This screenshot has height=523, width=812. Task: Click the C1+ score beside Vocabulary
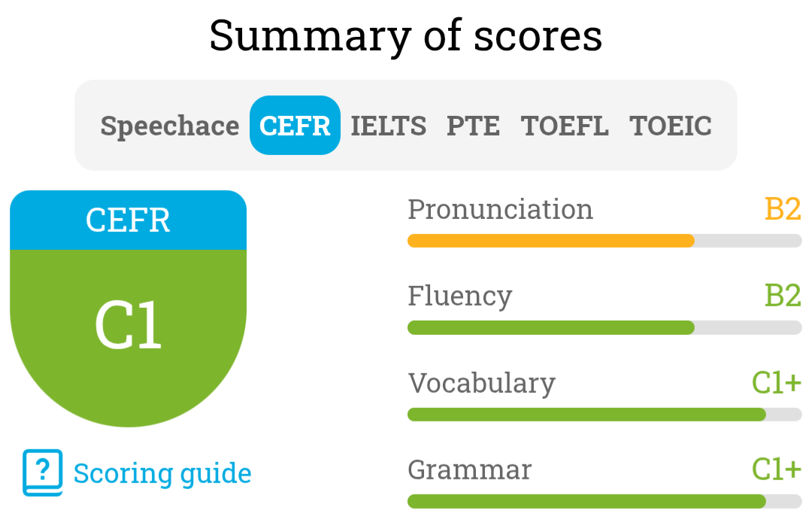777,382
